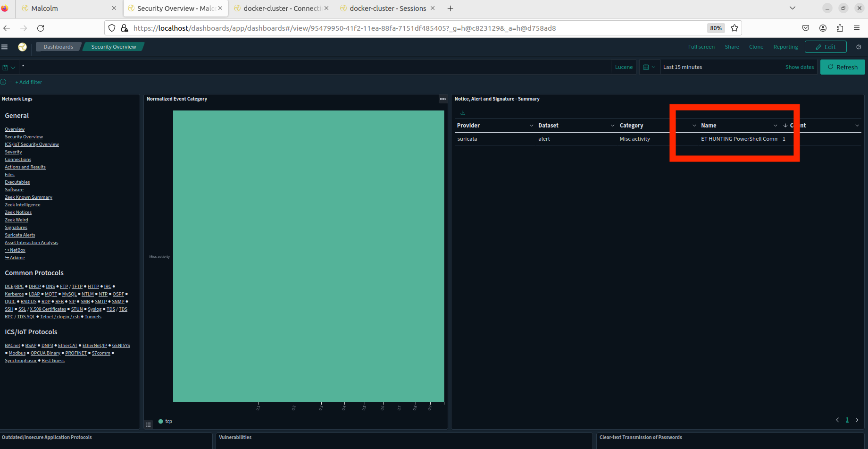Open the hamburger navigation menu
Image resolution: width=868 pixels, height=449 pixels.
pyautogui.click(x=5, y=47)
